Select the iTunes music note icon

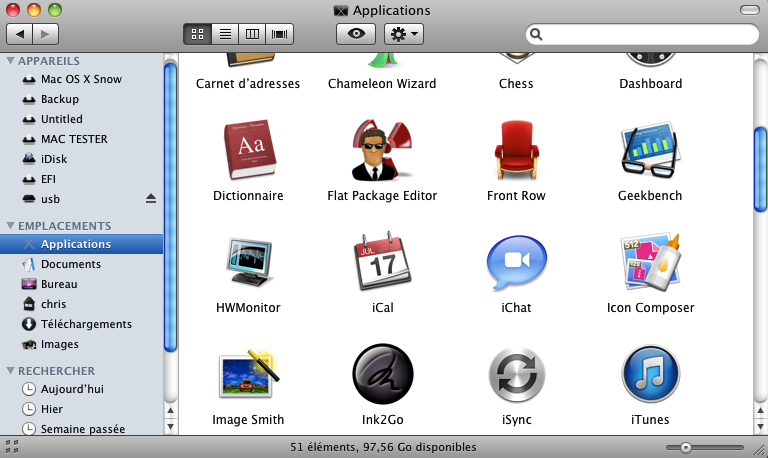[650, 374]
